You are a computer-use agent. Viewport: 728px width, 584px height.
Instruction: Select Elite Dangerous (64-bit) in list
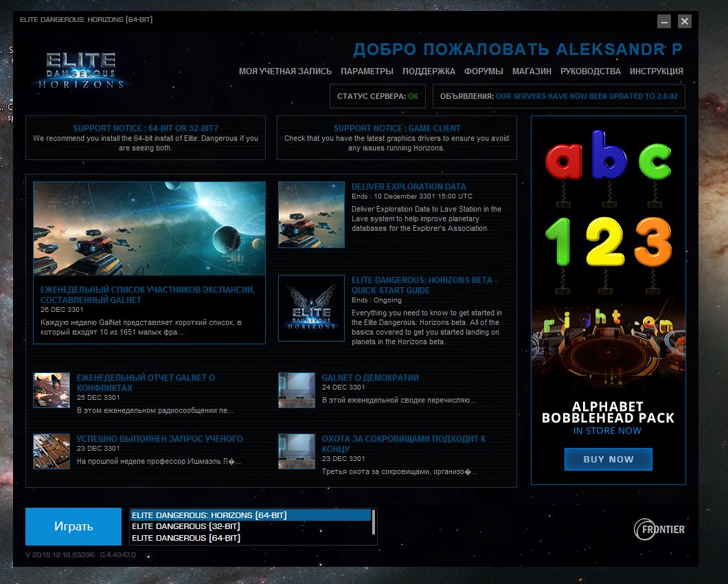click(251, 538)
